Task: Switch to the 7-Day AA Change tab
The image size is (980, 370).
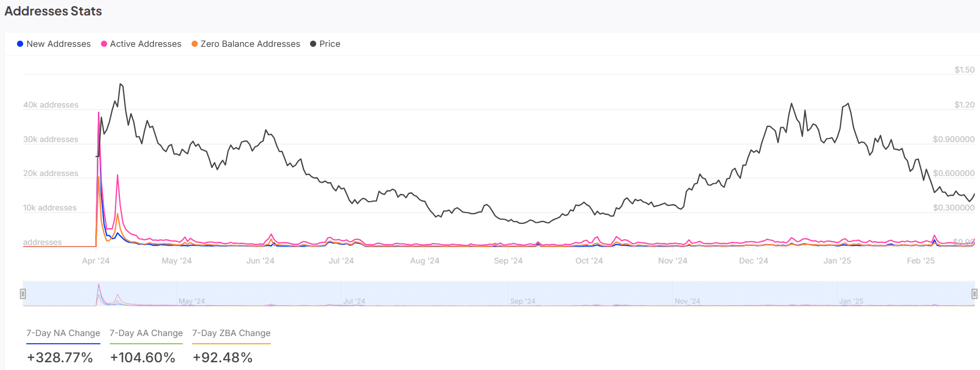Action: tap(146, 333)
